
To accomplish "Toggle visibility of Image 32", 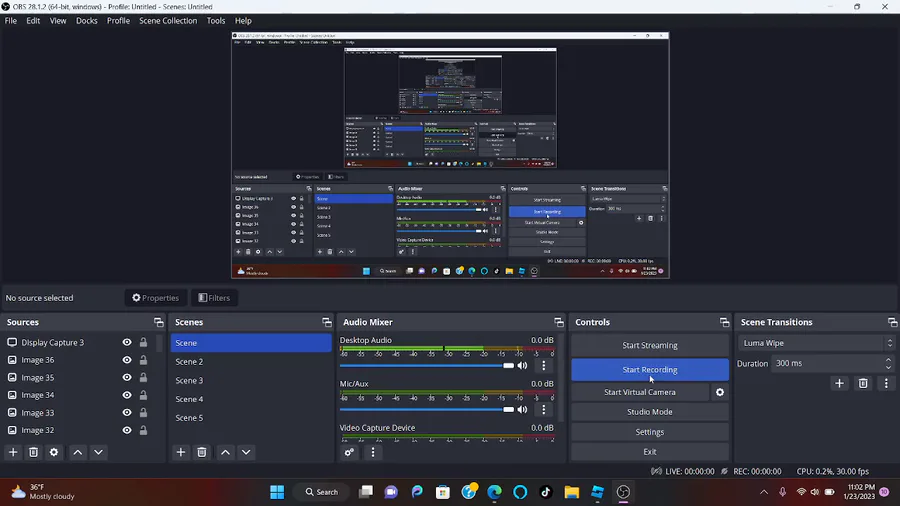I will coord(127,430).
